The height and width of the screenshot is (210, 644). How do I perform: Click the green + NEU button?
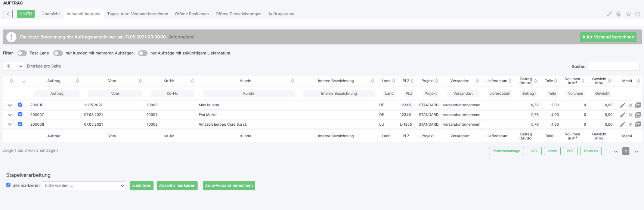click(26, 14)
